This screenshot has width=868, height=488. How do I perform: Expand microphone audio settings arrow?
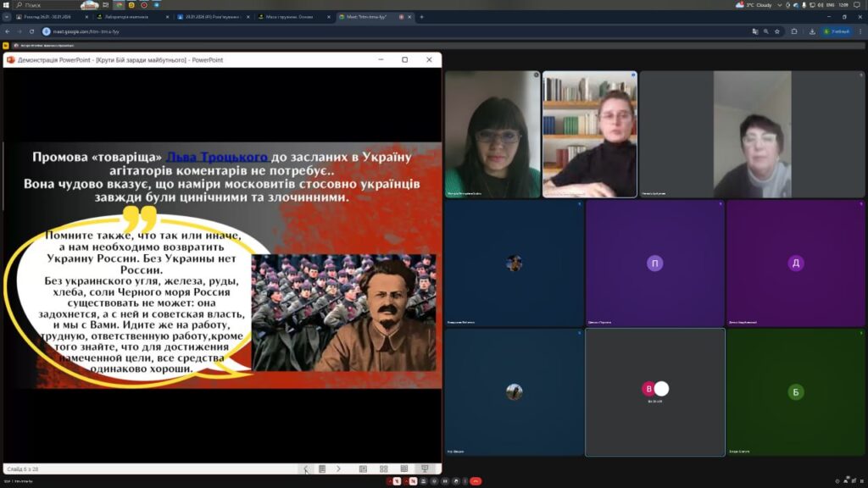(391, 481)
